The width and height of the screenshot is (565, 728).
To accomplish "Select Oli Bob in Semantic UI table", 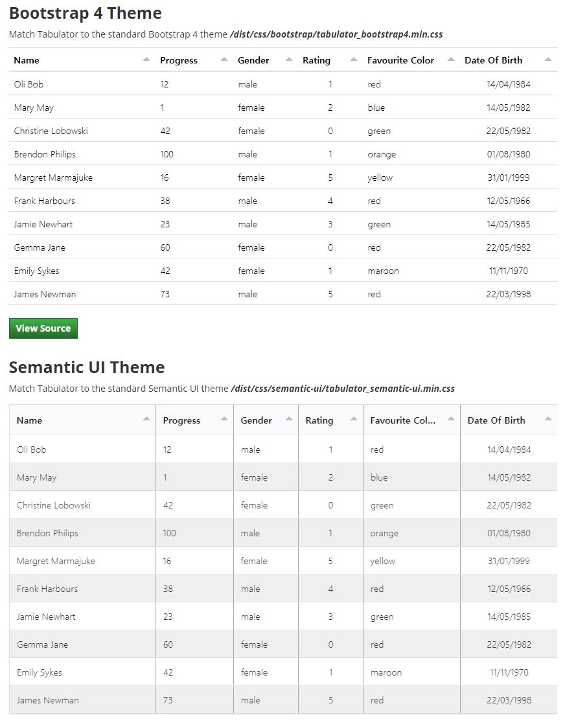I will tap(32, 449).
